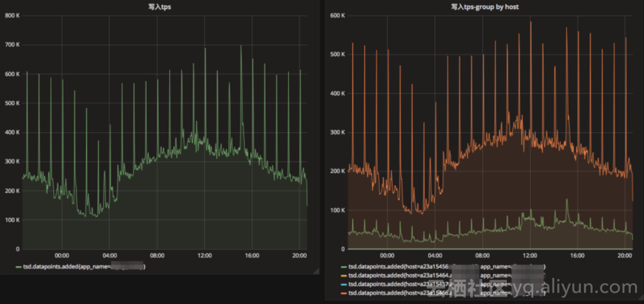The image size is (644, 304).
Task: Toggle legend series for host a23a15456
Action: pos(446,267)
